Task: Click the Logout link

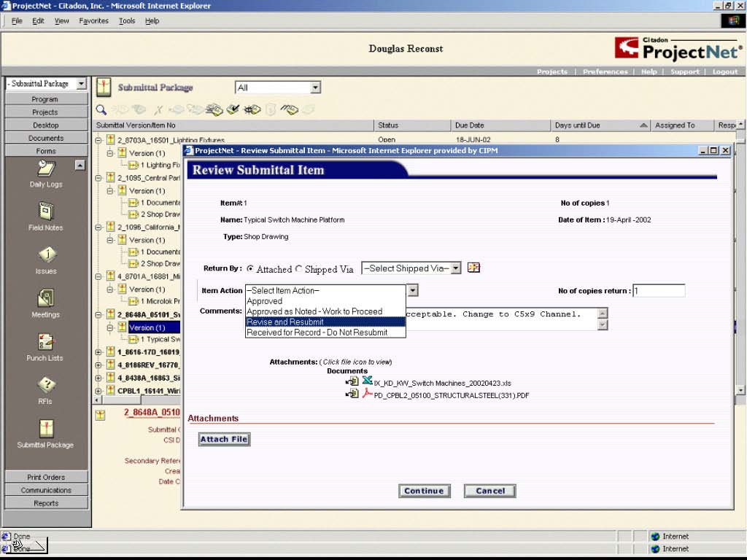Action: 725,72
